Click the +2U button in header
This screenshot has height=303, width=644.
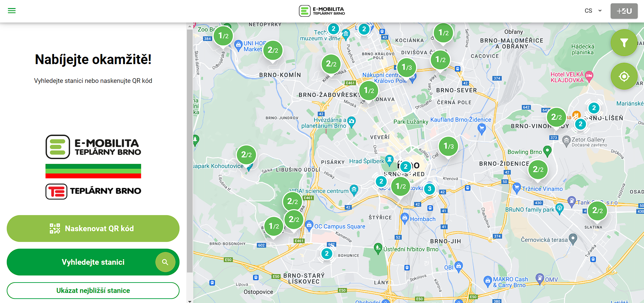pyautogui.click(x=624, y=11)
